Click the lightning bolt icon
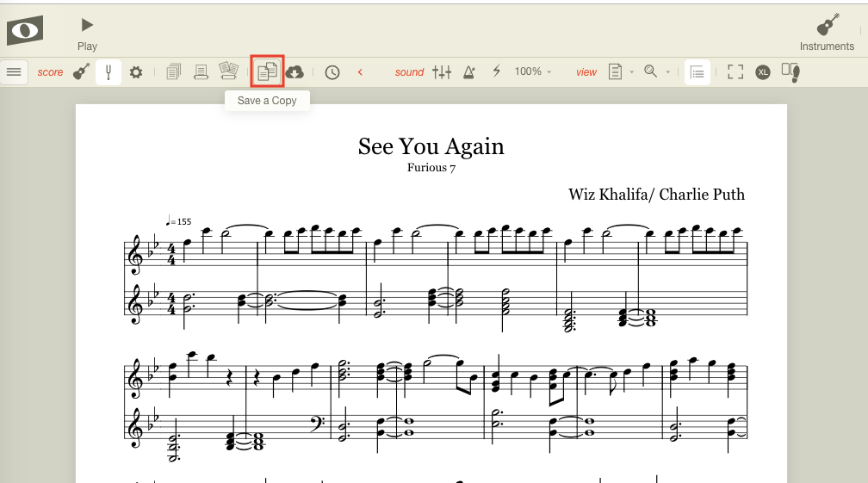Screen dimensions: 868x483 (x=497, y=71)
